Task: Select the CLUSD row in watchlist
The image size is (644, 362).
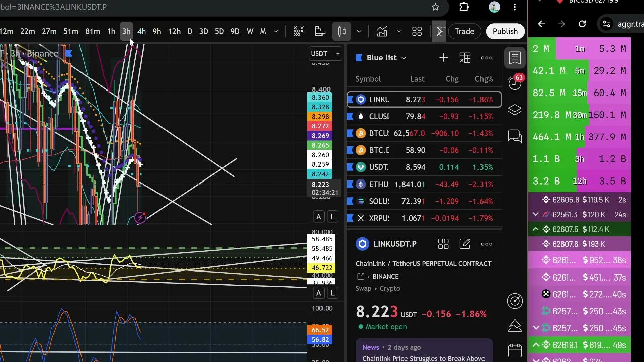Action: click(x=424, y=117)
